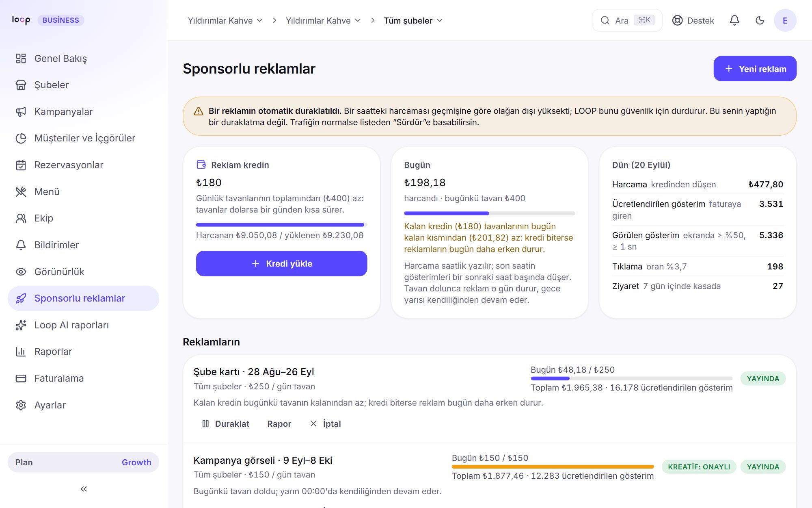Pause the Şube kartı ad via Duraklat

[x=226, y=423]
